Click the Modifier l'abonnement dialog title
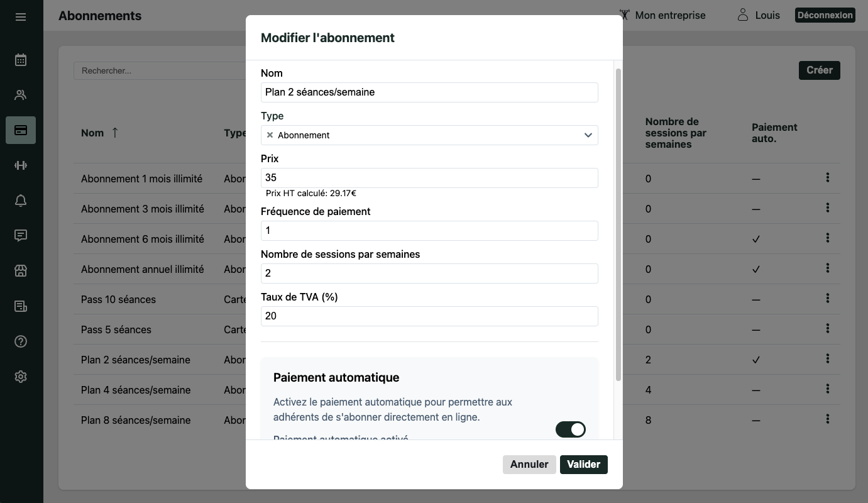 [x=327, y=38]
